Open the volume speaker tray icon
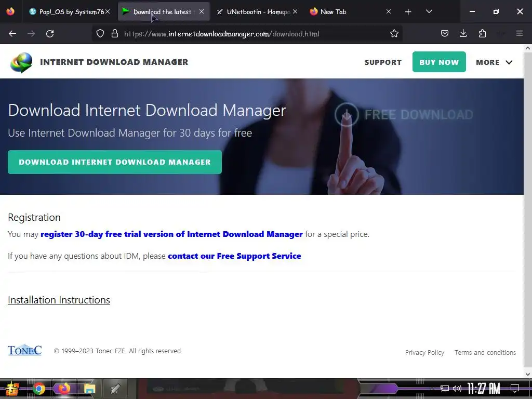 pos(457,389)
